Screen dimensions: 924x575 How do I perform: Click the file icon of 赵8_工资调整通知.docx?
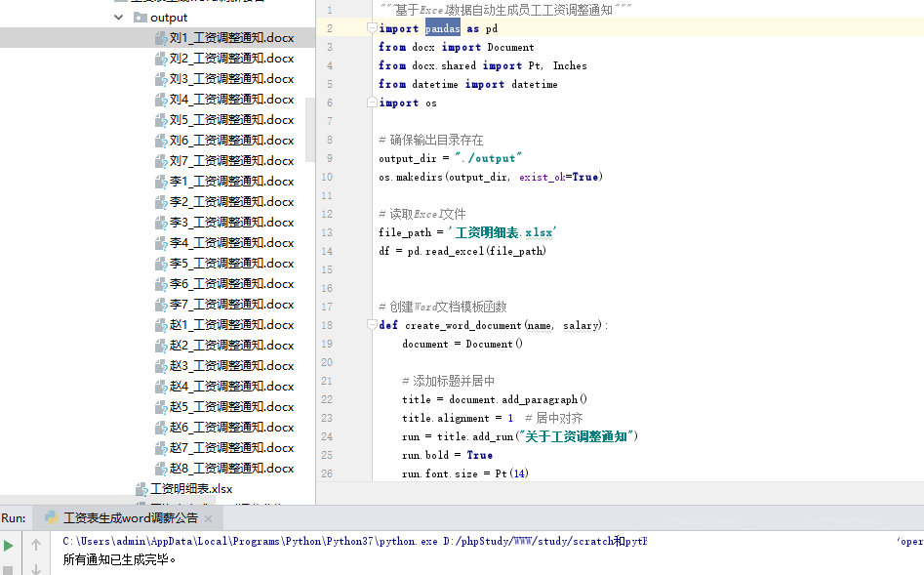(160, 469)
